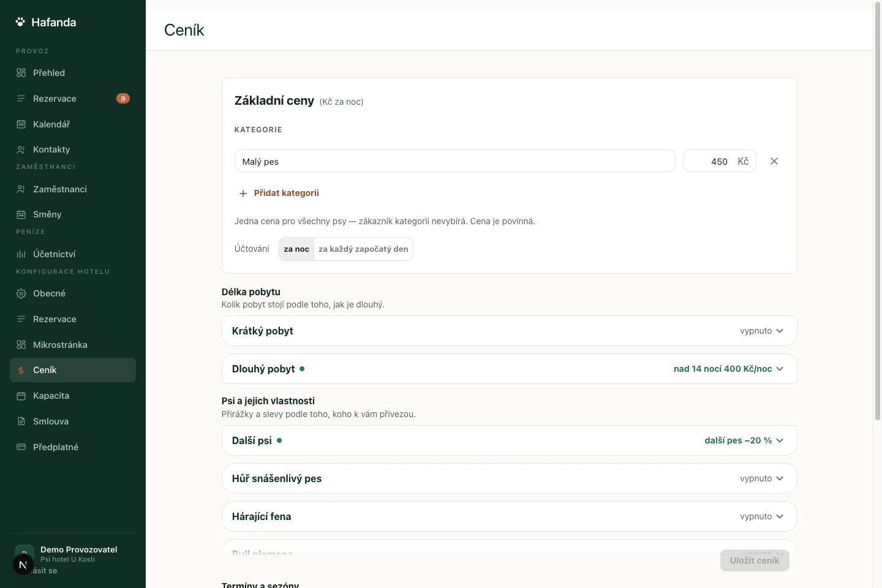Viewport: 882px width, 588px height.
Task: Click the Obecné gear icon
Action: coord(21,293)
